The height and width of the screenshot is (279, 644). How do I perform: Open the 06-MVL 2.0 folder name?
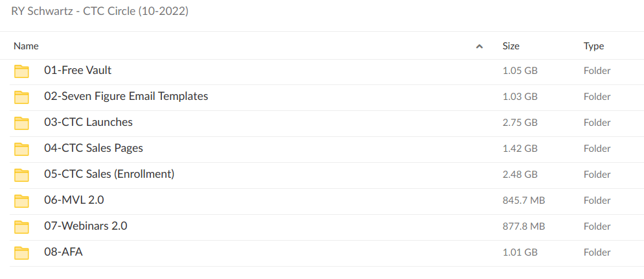[74, 200]
